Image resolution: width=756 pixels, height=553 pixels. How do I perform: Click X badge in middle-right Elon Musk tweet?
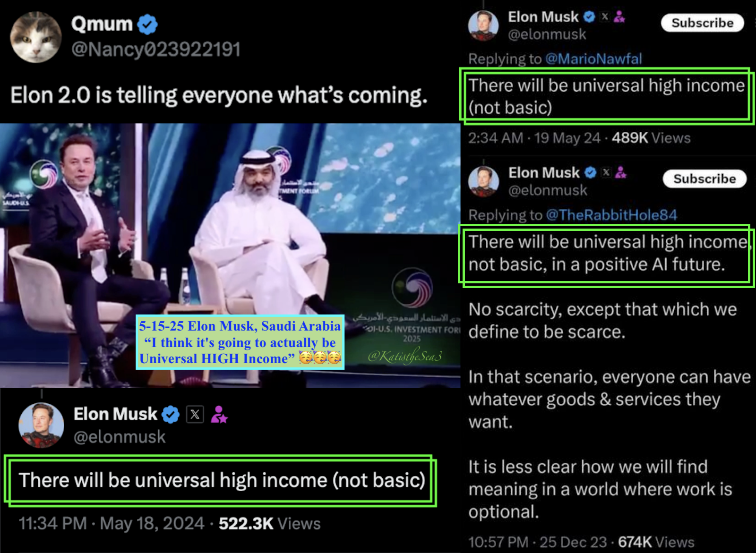click(606, 173)
